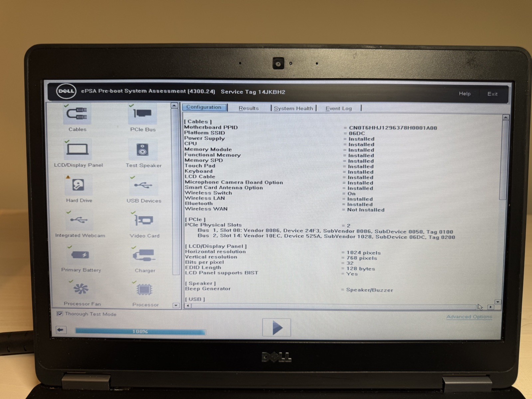This screenshot has width=532, height=399.
Task: Switch to the Event Log tab
Action: click(x=338, y=108)
